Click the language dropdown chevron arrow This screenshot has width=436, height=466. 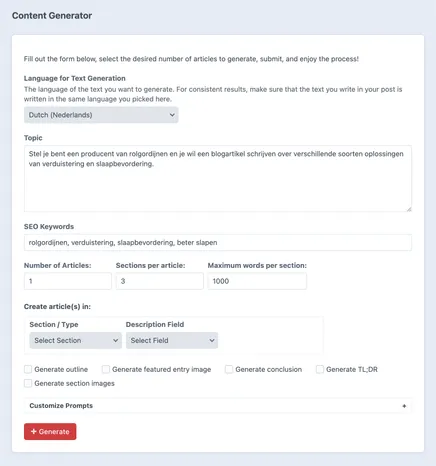click(x=172, y=115)
